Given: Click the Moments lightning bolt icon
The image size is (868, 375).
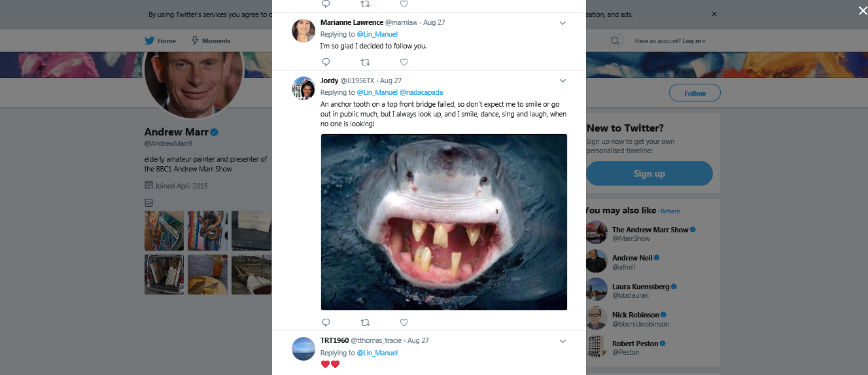Looking at the screenshot, I should 195,41.
